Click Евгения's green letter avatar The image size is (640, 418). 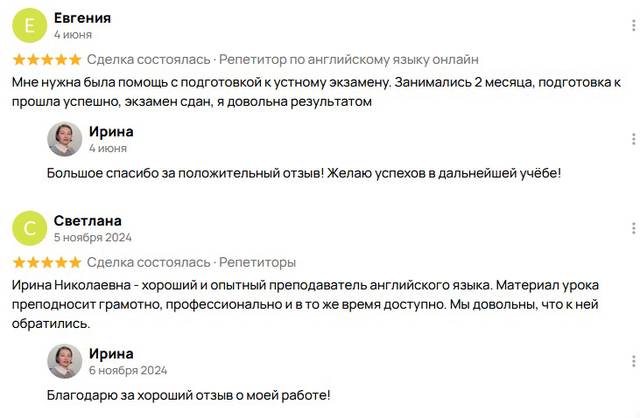(x=29, y=26)
